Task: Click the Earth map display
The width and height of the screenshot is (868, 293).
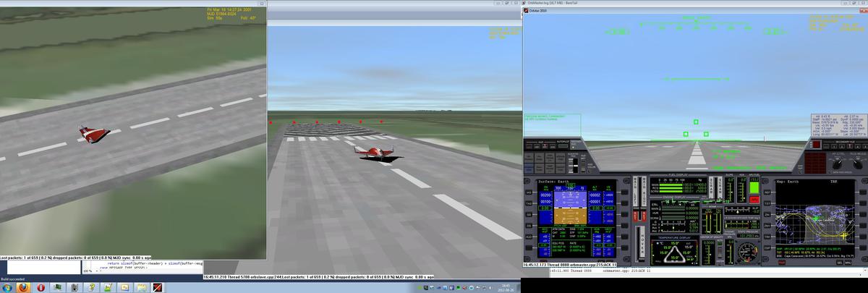Action: point(815,224)
